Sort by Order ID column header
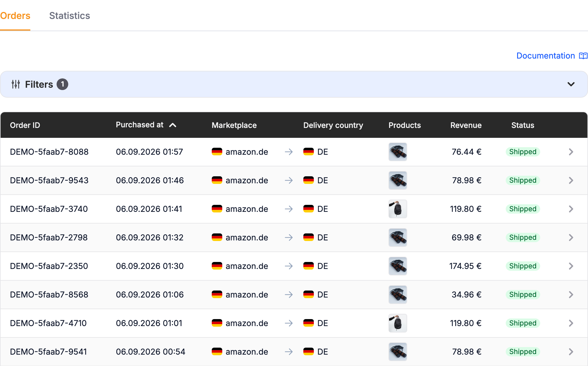The height and width of the screenshot is (366, 588). (x=25, y=125)
